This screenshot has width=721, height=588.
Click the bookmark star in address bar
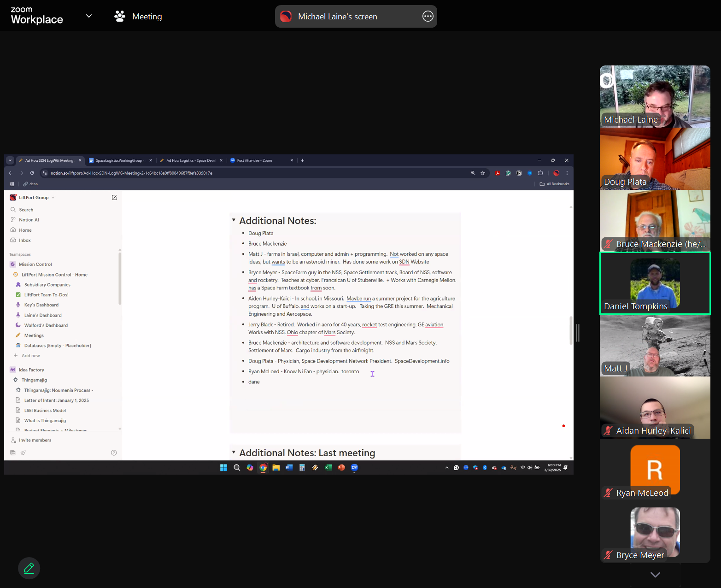pyautogui.click(x=483, y=173)
